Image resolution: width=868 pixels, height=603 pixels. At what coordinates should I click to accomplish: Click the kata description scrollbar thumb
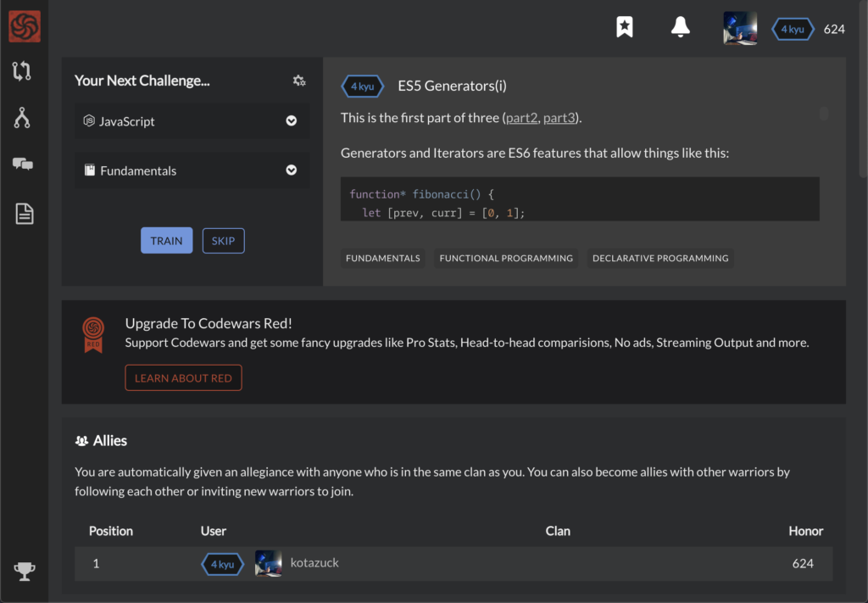click(x=824, y=114)
